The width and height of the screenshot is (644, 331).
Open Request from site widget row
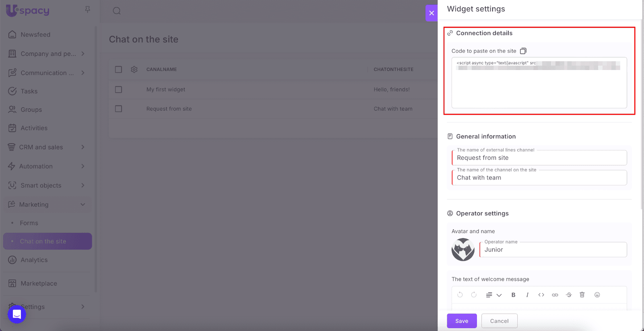pos(169,109)
